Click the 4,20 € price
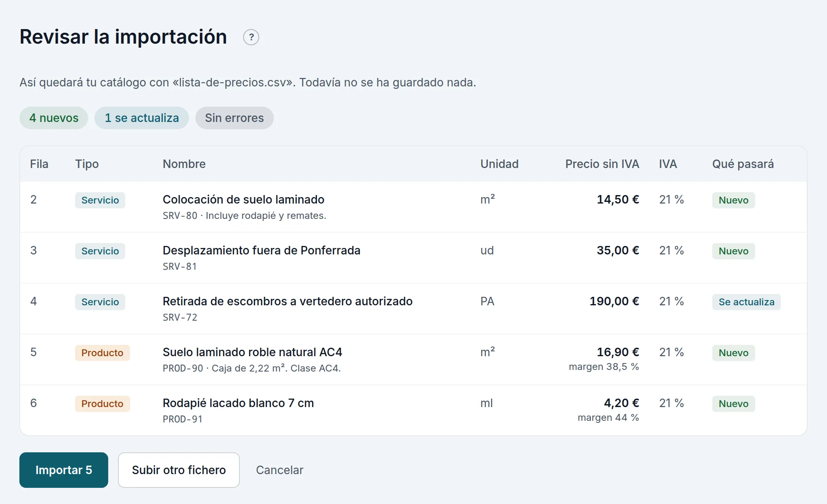The image size is (827, 504). [x=621, y=403]
